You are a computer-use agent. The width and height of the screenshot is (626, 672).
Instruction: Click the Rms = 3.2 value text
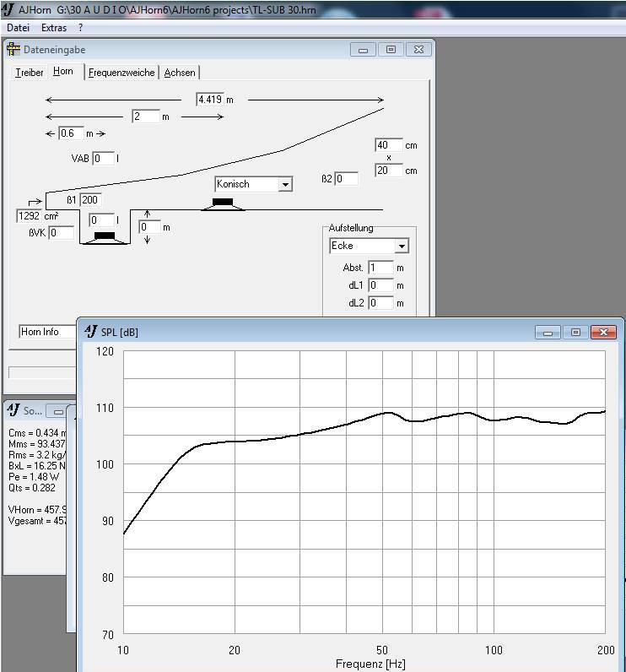click(37, 455)
